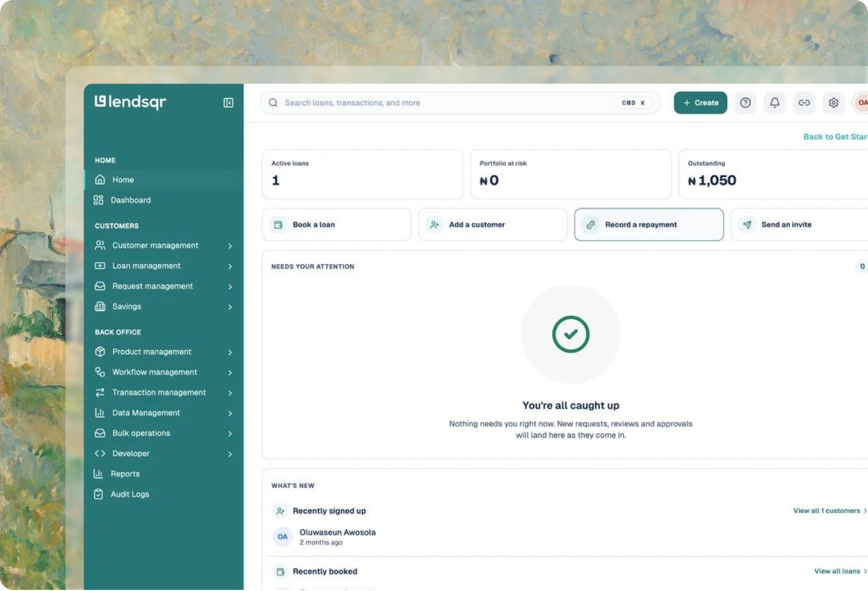The image size is (868, 591).
Task: Open the OA profile avatar in header
Action: [861, 103]
